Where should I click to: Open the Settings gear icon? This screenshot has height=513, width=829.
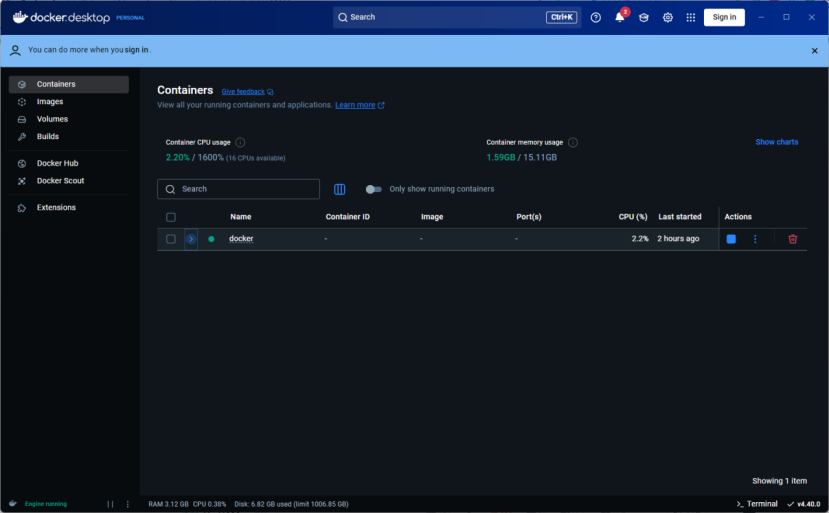(x=668, y=17)
